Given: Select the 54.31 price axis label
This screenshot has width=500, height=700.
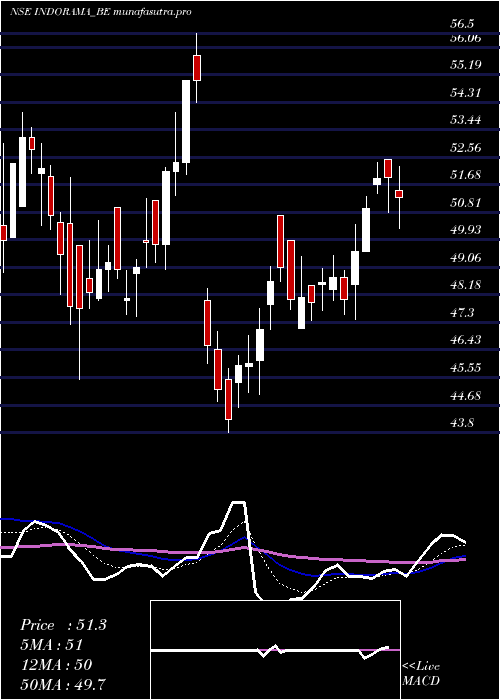Looking at the screenshot, I should 466,93.
